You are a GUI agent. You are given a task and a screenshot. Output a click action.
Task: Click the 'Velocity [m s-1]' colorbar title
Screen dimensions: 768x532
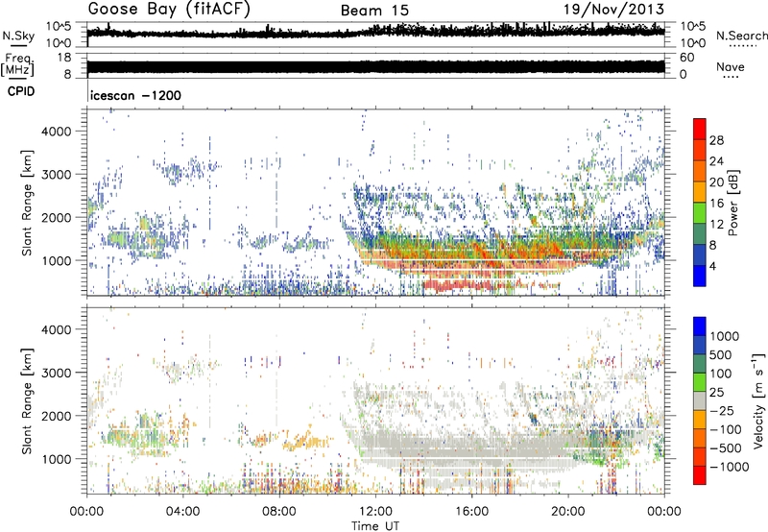(758, 401)
